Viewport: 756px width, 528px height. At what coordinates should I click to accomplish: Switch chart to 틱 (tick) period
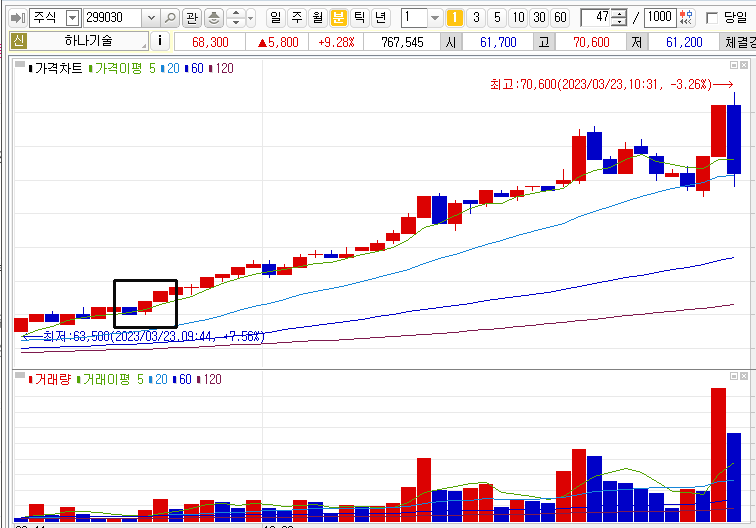pos(360,18)
